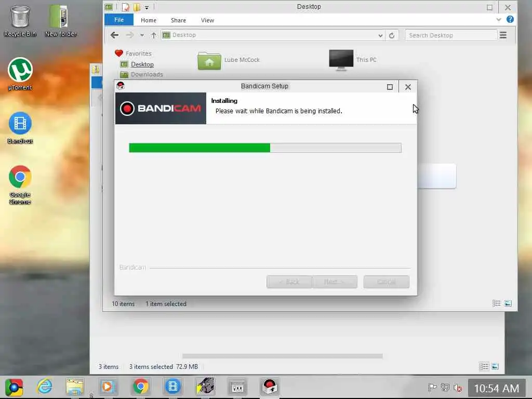This screenshot has height=399, width=532.
Task: Click '3 items selected 72.9 MB' text
Action: (x=164, y=366)
